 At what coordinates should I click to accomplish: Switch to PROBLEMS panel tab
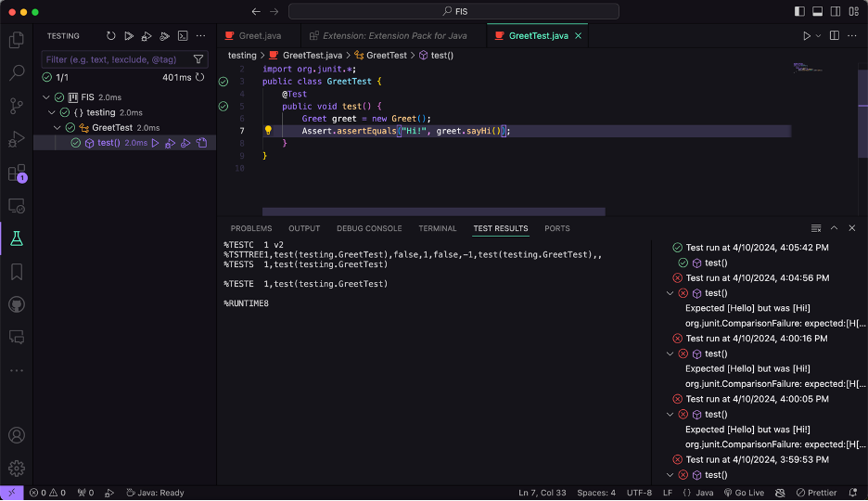pyautogui.click(x=251, y=228)
